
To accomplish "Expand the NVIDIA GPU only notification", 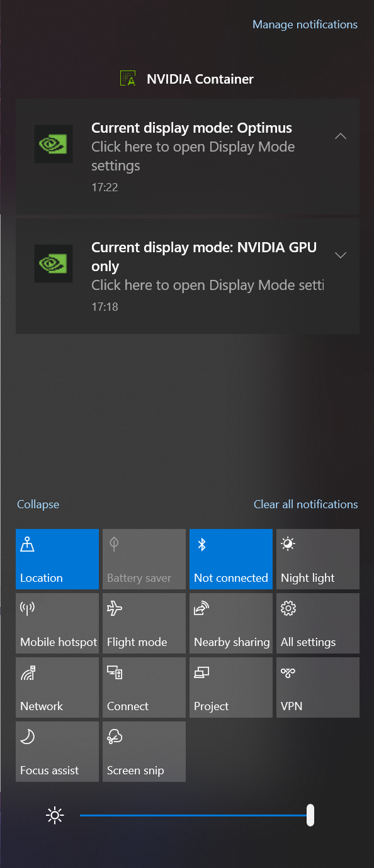I will click(x=341, y=255).
